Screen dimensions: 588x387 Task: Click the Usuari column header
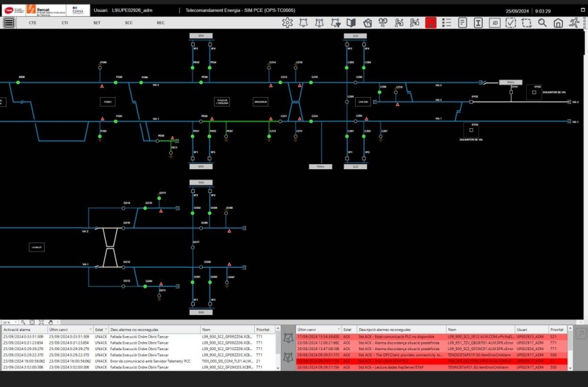[x=522, y=330]
